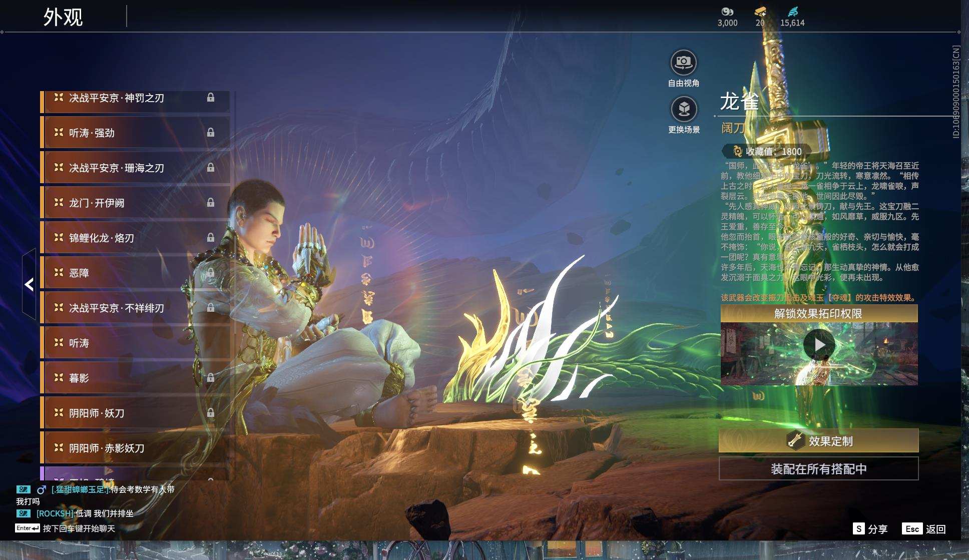
Task: Click the 解锁效果拓印权限 button
Action: click(819, 314)
